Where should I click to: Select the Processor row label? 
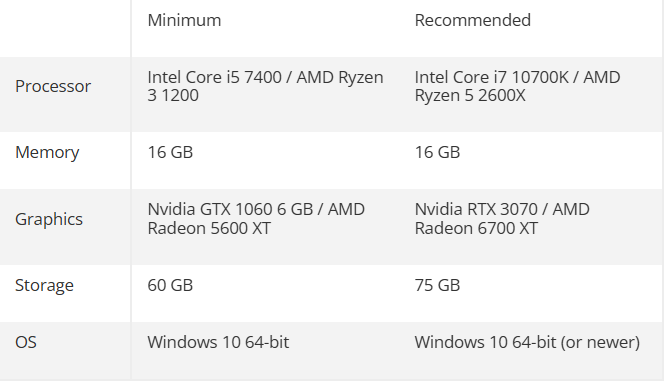[53, 86]
